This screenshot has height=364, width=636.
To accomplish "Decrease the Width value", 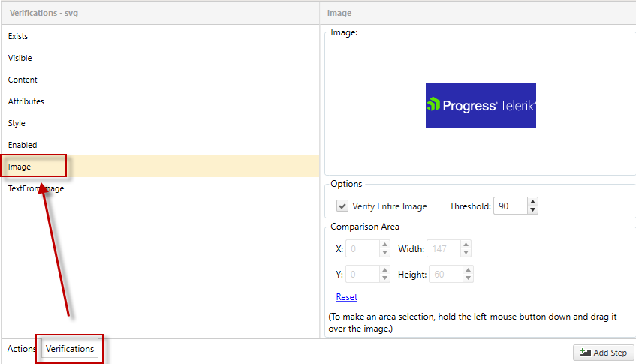I will click(x=466, y=252).
